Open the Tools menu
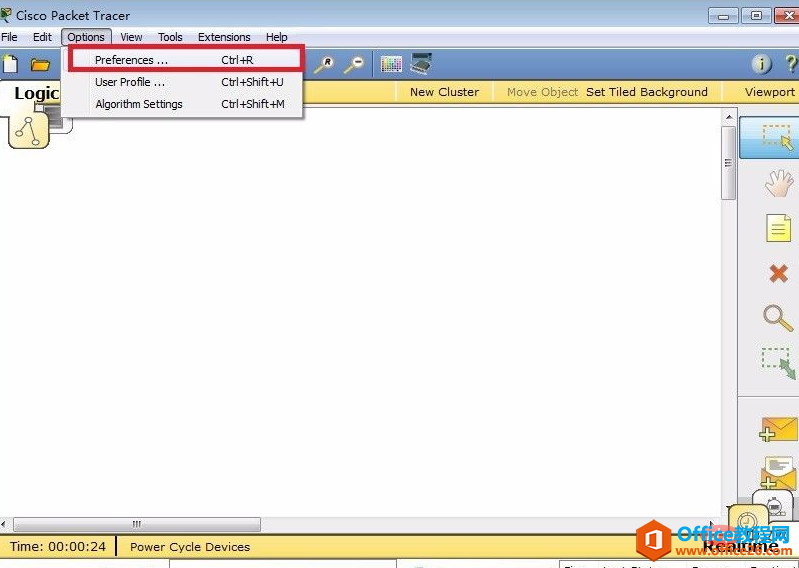 coord(170,37)
